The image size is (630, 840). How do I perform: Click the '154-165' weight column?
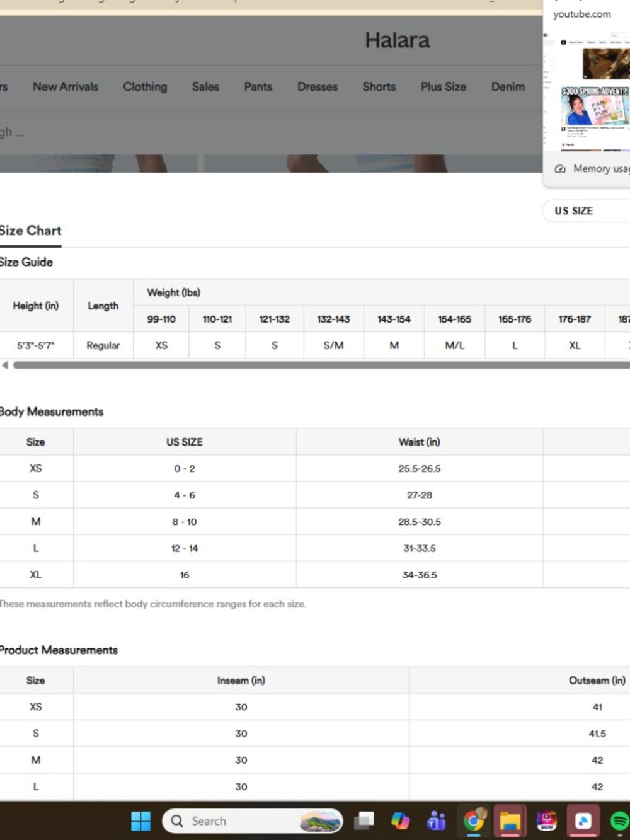455,319
